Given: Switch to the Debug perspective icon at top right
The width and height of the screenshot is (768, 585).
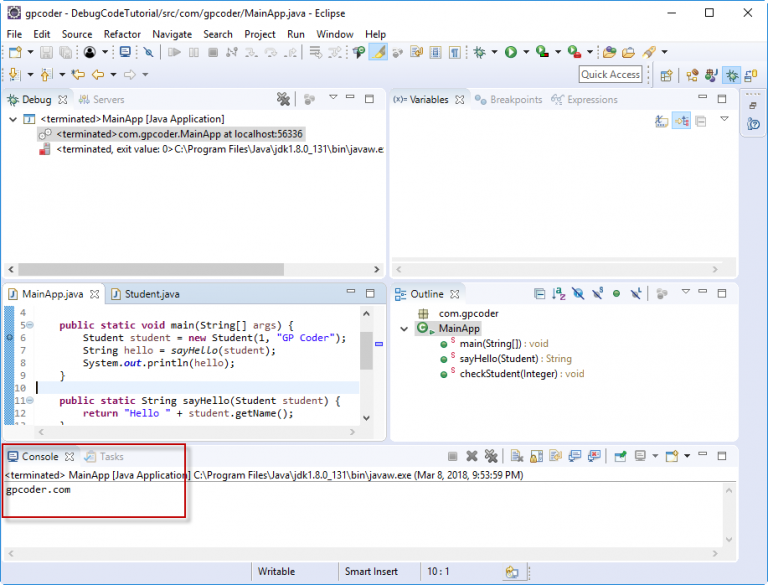Looking at the screenshot, I should click(731, 75).
